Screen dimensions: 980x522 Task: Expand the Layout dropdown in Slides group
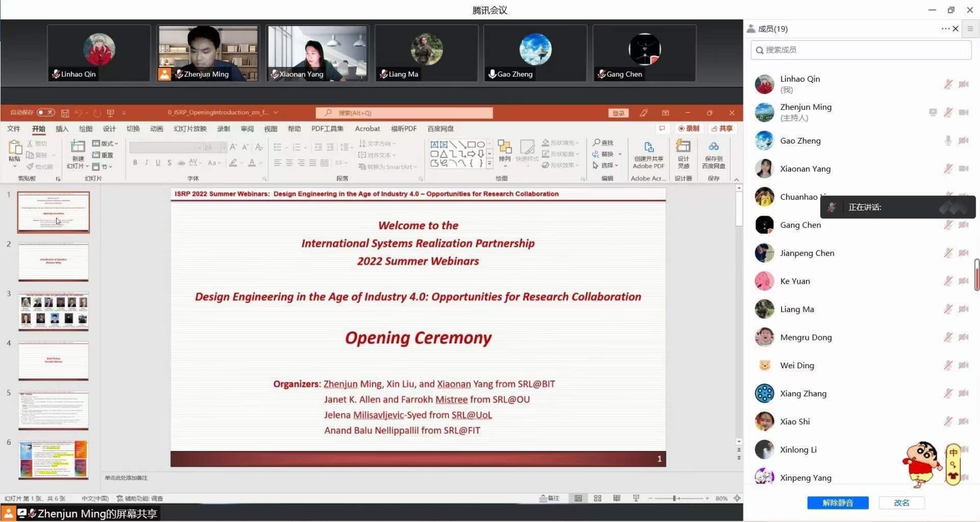[105, 144]
